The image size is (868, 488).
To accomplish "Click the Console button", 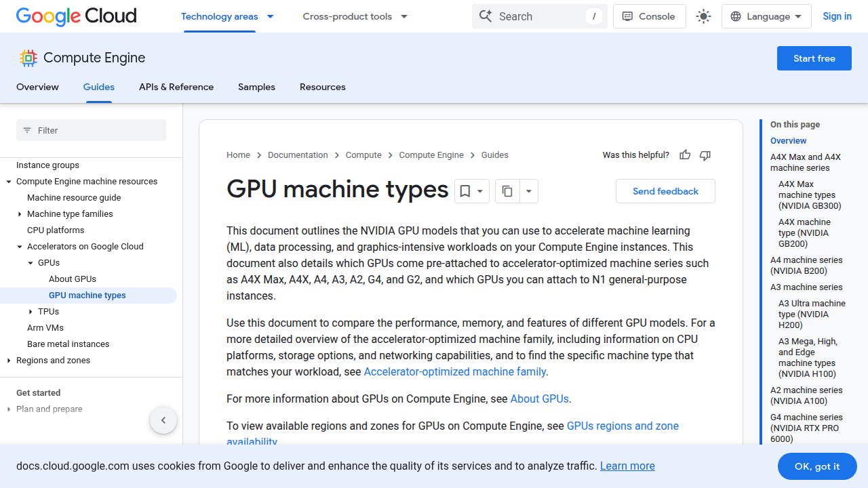I will pyautogui.click(x=649, y=16).
